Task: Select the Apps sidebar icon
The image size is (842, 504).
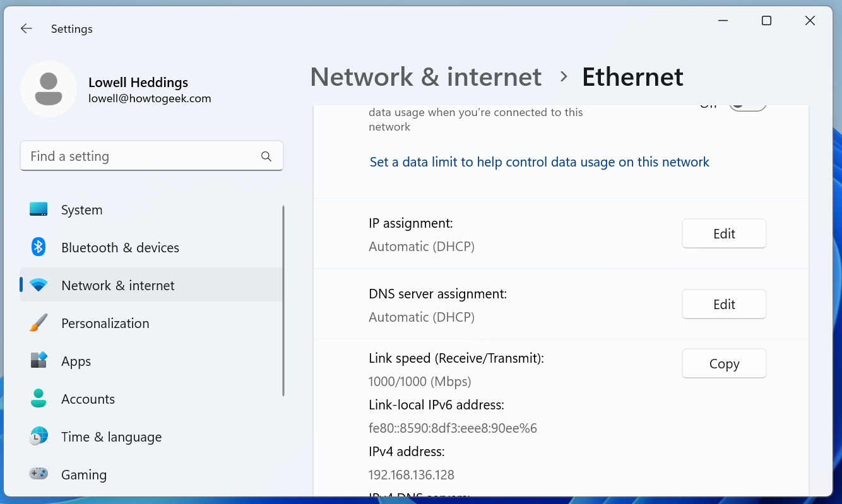Action: click(39, 361)
